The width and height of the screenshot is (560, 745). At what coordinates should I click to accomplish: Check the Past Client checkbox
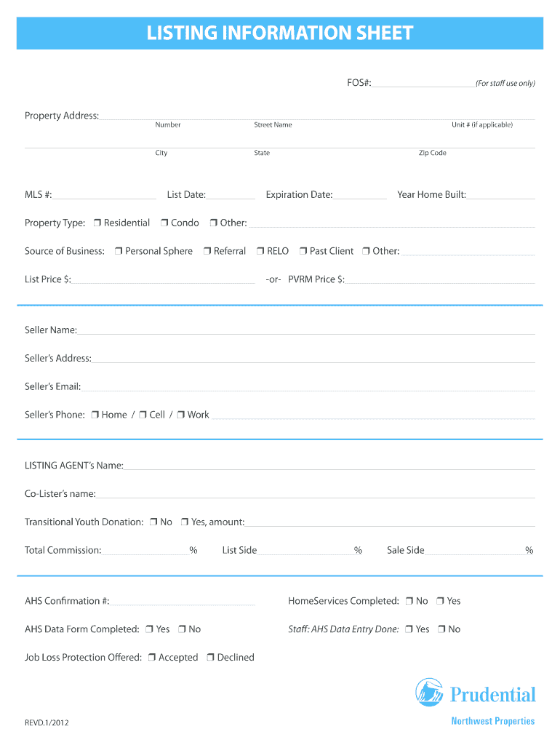click(303, 252)
